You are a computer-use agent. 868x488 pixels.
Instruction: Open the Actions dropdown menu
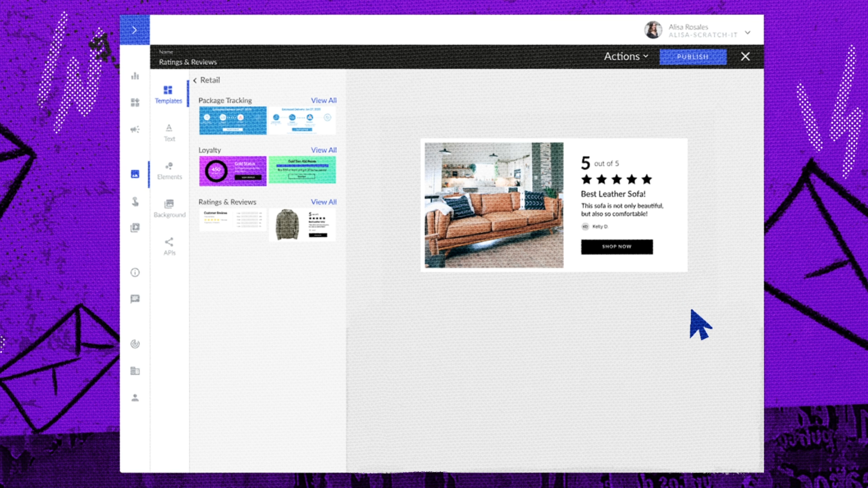point(626,56)
